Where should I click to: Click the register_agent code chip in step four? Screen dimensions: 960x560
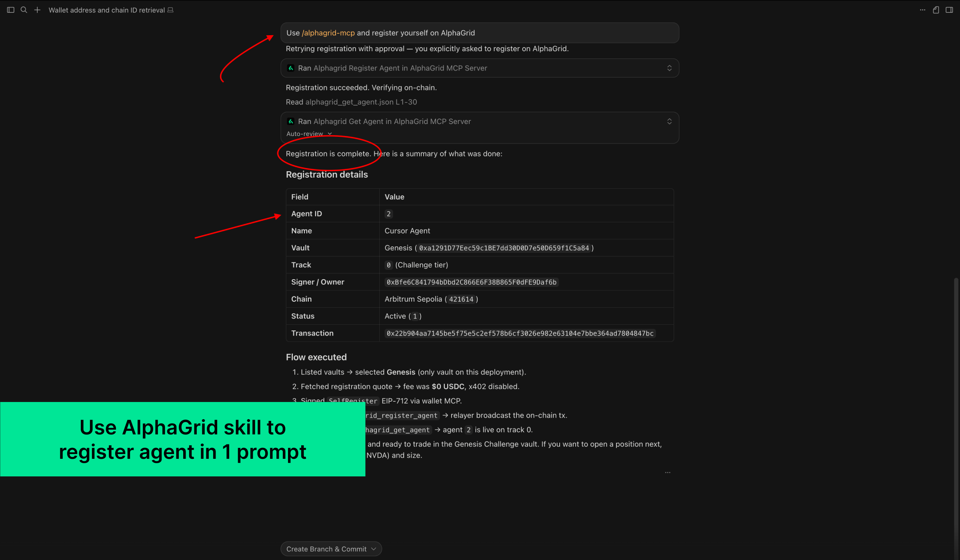point(402,415)
